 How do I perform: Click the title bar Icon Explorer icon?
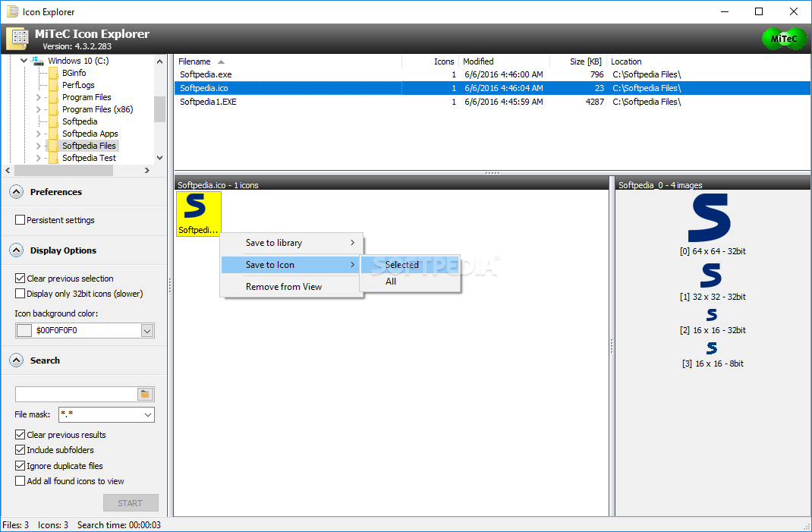(x=12, y=11)
